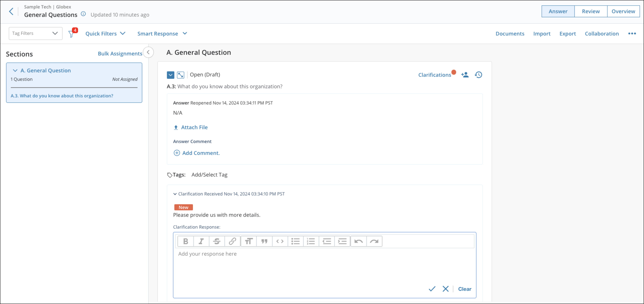
Task: Apply strikethrough formatting in response editor
Action: click(x=217, y=241)
